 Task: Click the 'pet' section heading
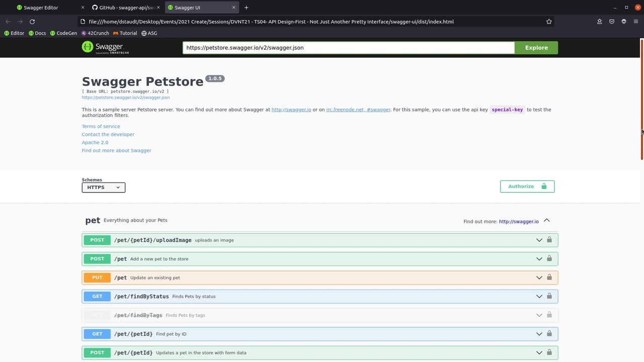point(93,220)
